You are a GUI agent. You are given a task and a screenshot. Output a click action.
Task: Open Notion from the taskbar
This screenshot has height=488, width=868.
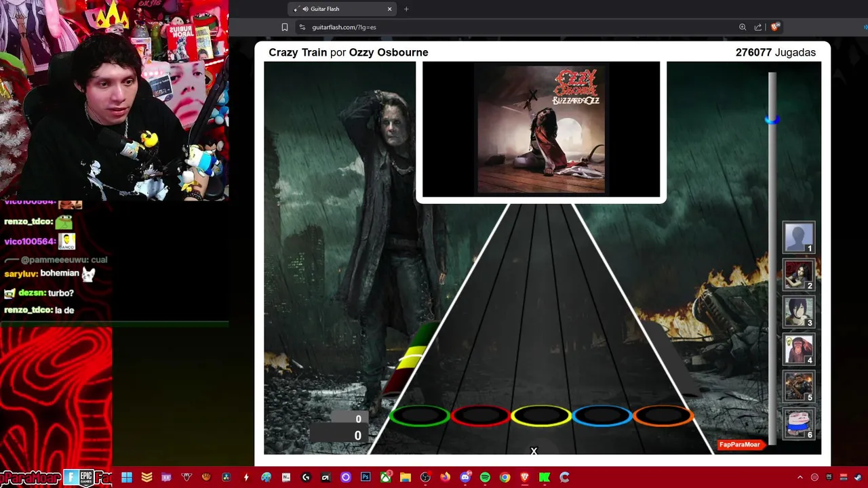click(286, 477)
